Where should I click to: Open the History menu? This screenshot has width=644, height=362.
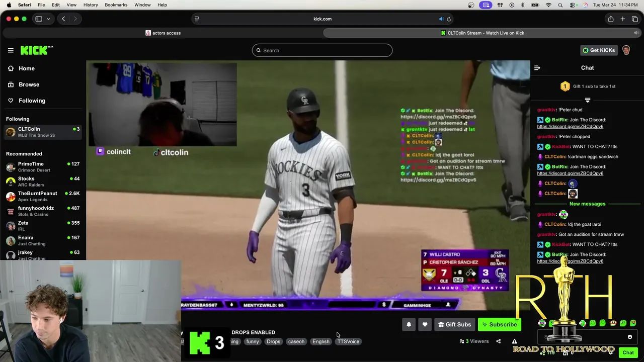tap(91, 5)
